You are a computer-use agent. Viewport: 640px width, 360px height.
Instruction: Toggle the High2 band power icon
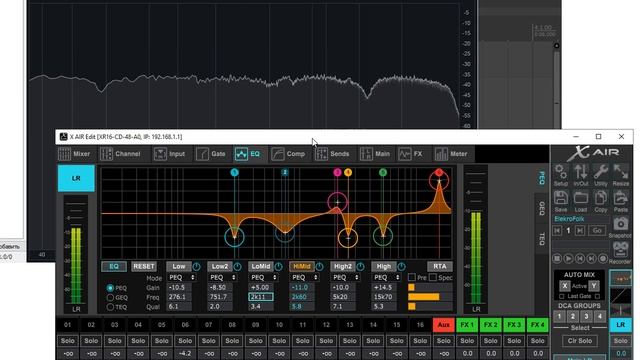click(360, 267)
